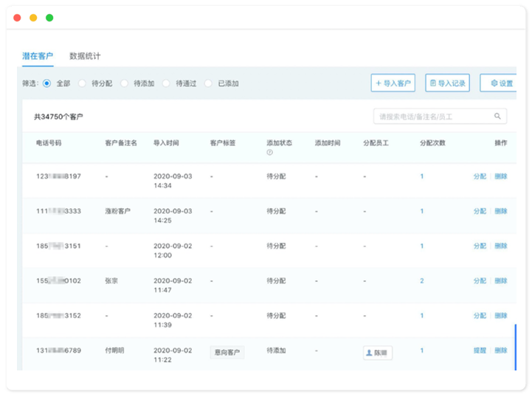
Task: Click 分配 for the 涨粉客户 row
Action: click(x=480, y=211)
